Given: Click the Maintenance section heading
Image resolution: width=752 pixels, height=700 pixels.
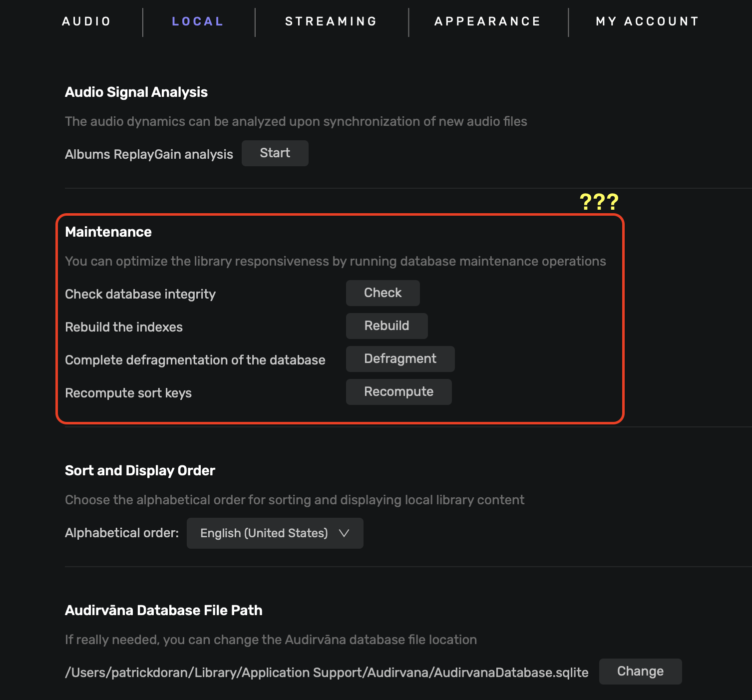Looking at the screenshot, I should 108,232.
